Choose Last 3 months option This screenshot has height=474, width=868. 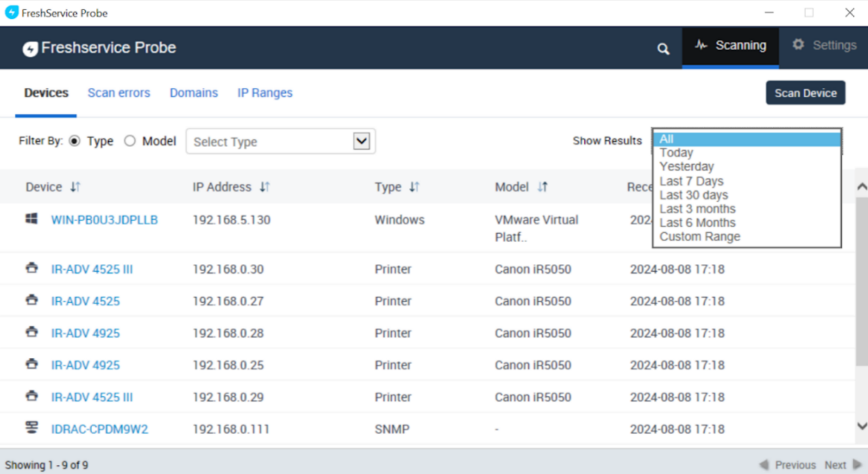[746, 209]
